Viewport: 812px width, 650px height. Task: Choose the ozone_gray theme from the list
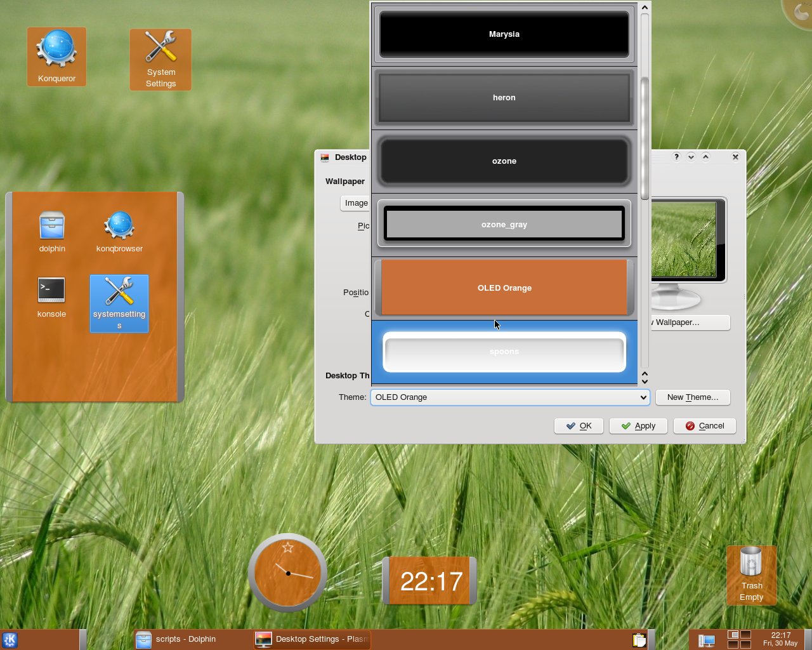(504, 225)
